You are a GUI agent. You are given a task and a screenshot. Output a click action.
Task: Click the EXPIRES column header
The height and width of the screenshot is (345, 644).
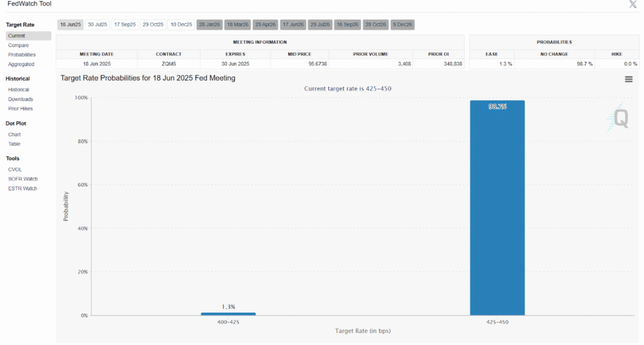235,54
